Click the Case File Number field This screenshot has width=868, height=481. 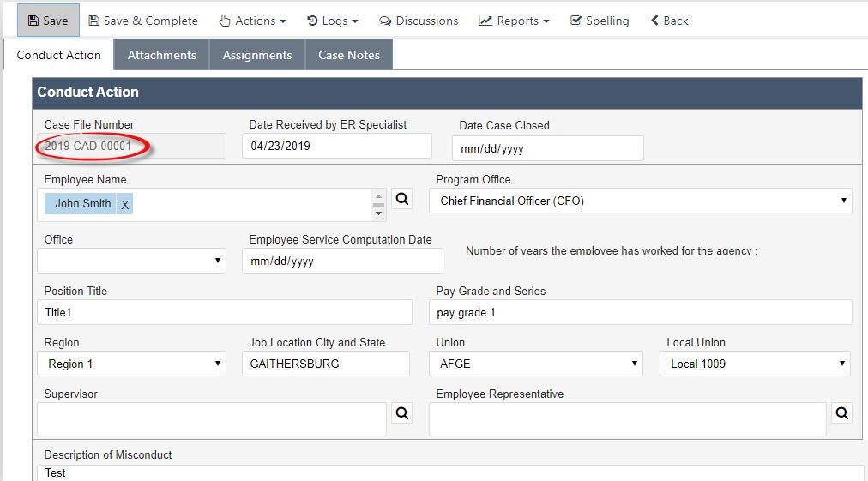pos(132,146)
